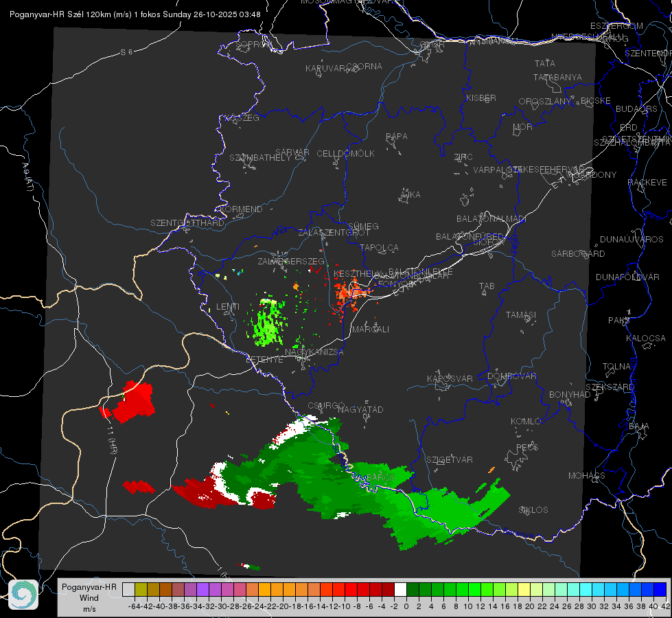Click the CSORNA city label
Screen dimensions: 672x618
(x=364, y=67)
